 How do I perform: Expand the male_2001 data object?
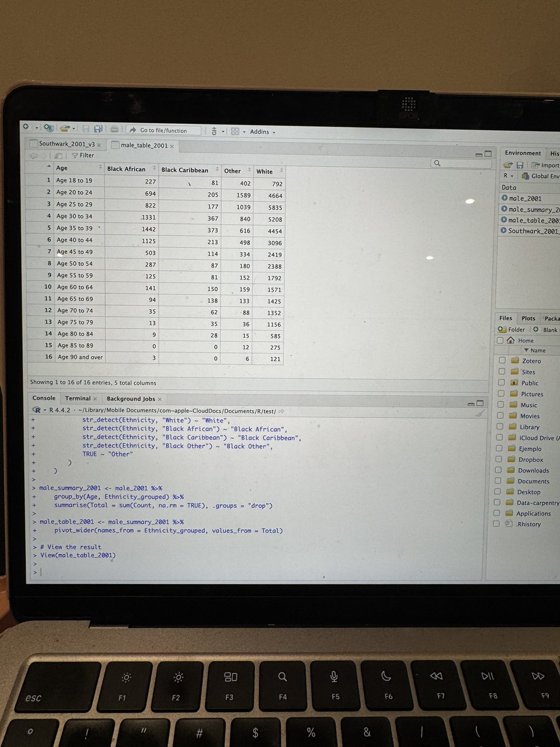[x=505, y=198]
